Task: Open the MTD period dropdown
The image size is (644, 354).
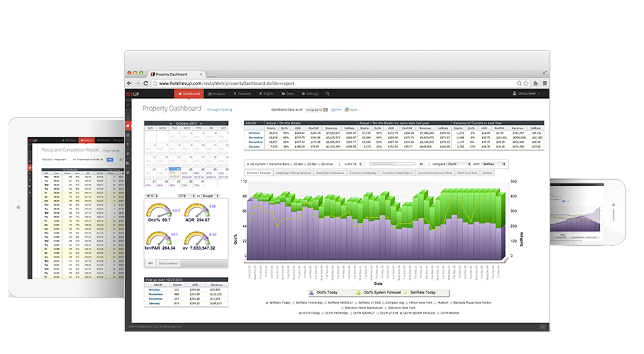Action: pyautogui.click(x=152, y=195)
